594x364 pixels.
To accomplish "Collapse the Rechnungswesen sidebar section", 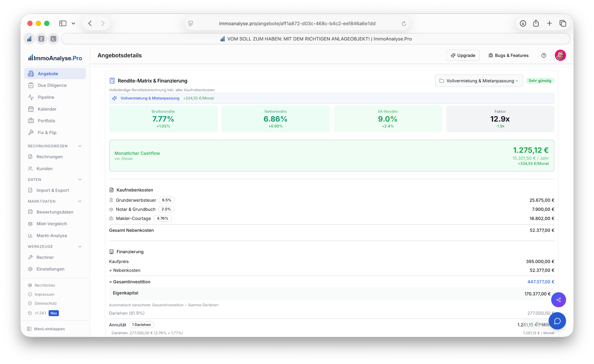I will tap(80, 146).
